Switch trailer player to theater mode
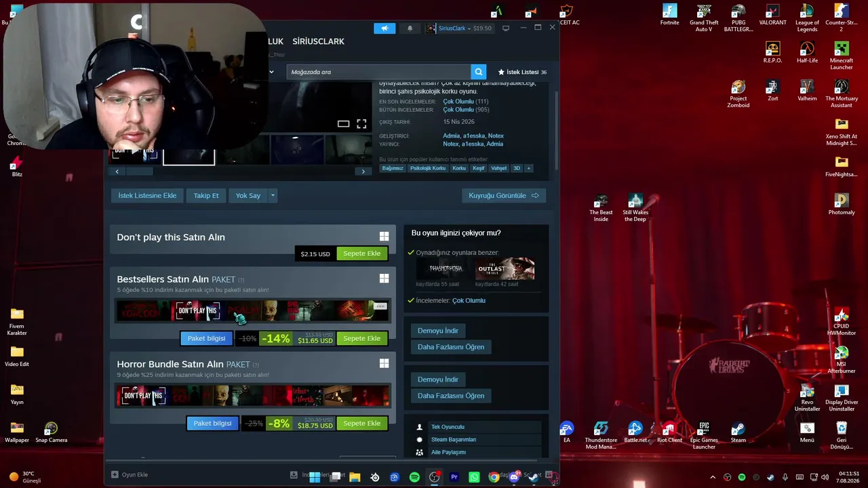Viewport: 868px width, 488px height. coord(343,123)
